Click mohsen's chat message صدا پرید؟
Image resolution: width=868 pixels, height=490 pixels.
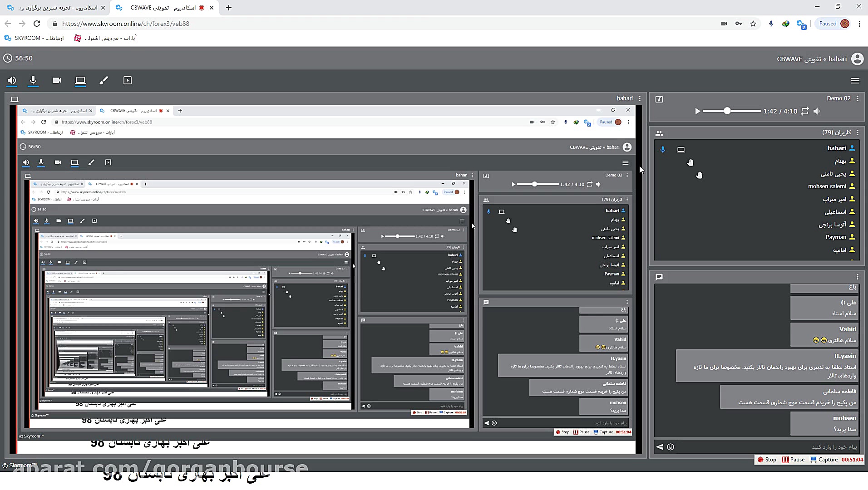(824, 424)
